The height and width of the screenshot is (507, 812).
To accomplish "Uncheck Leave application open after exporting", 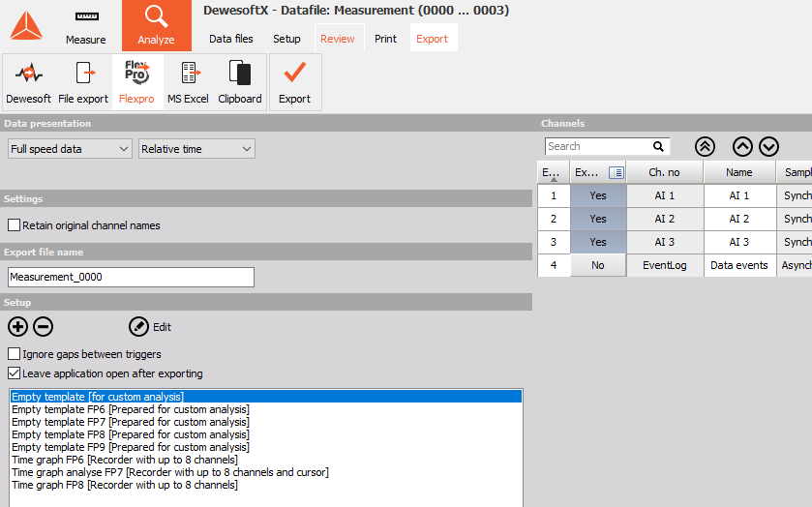I will coord(14,373).
